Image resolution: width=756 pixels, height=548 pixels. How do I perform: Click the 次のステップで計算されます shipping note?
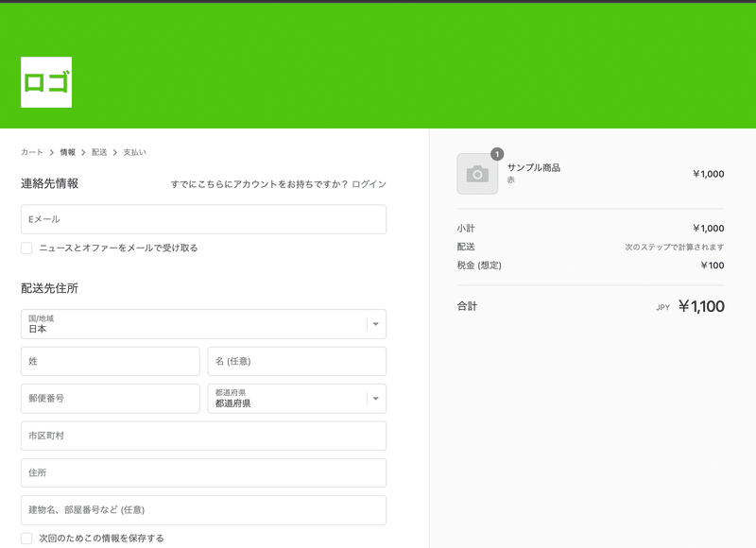[675, 247]
